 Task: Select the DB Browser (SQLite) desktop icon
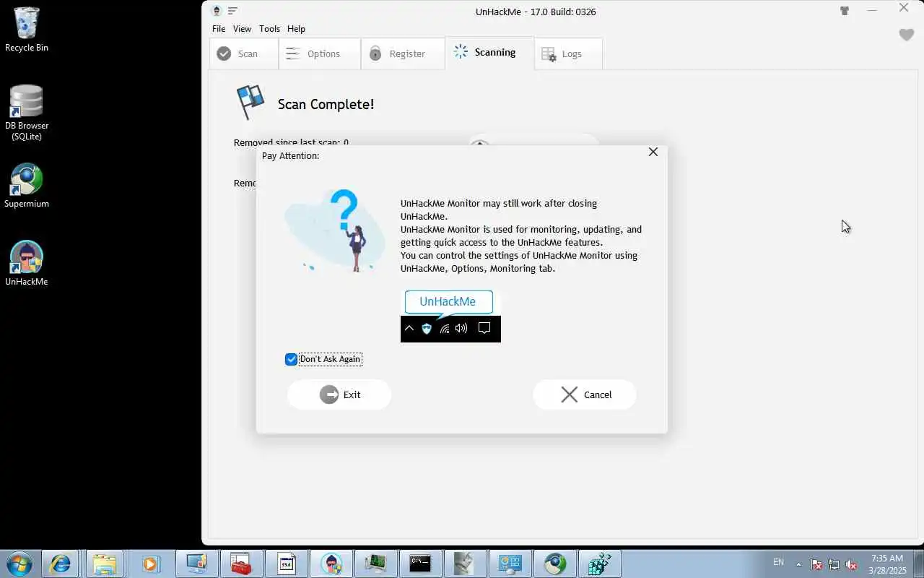(27, 113)
